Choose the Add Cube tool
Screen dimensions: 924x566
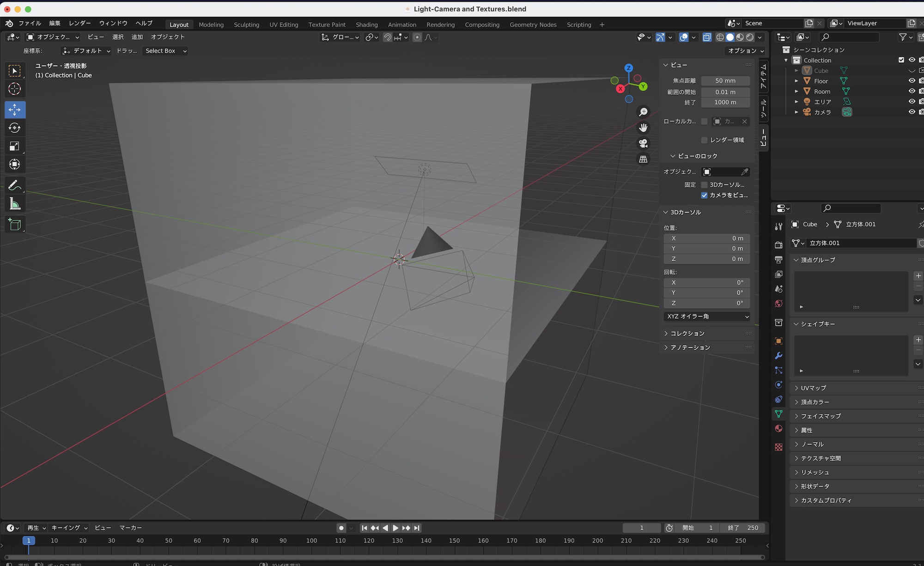point(15,225)
